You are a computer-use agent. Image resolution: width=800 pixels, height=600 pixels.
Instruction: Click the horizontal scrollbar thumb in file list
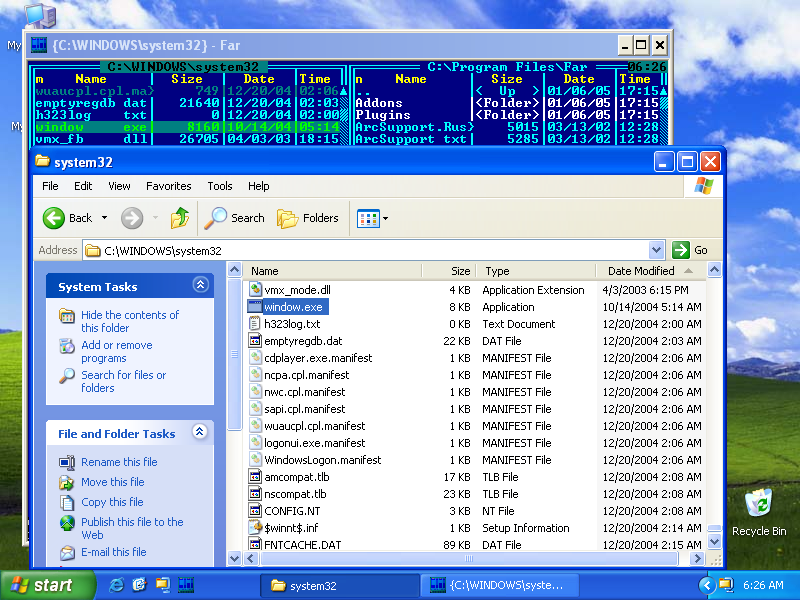(x=469, y=559)
